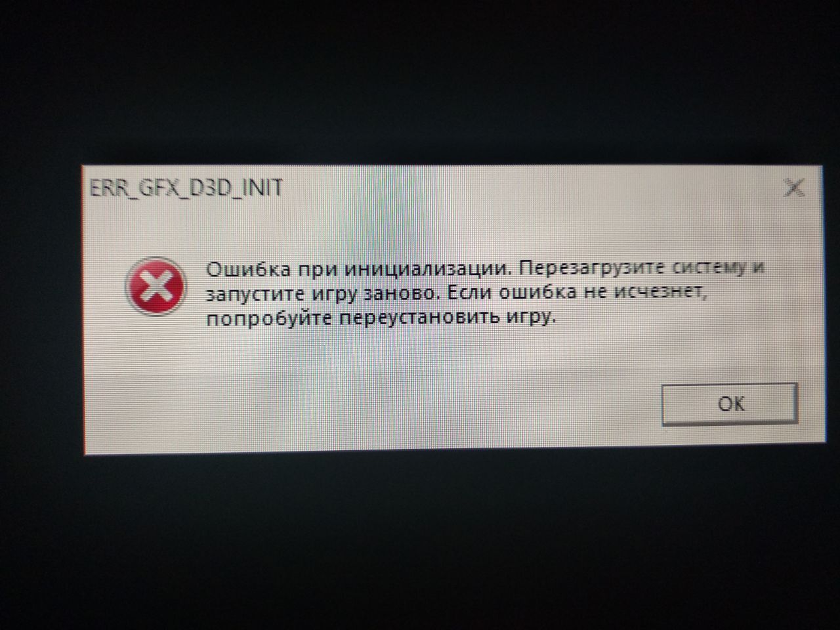Click the word "систему" in the first line
The height and width of the screenshot is (630, 840).
pos(709,268)
